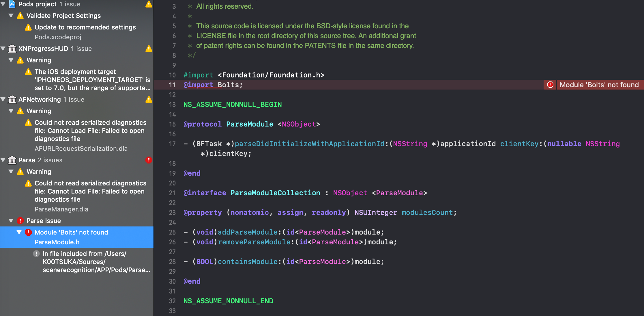The image size is (644, 316).
Task: Click the @end keyword on line 19
Action: click(x=192, y=173)
